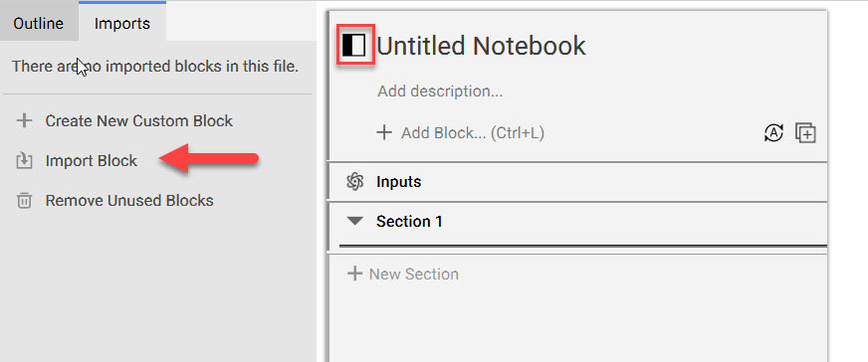Click the plus icon before Add Block
This screenshot has height=362, width=868.
(x=384, y=132)
